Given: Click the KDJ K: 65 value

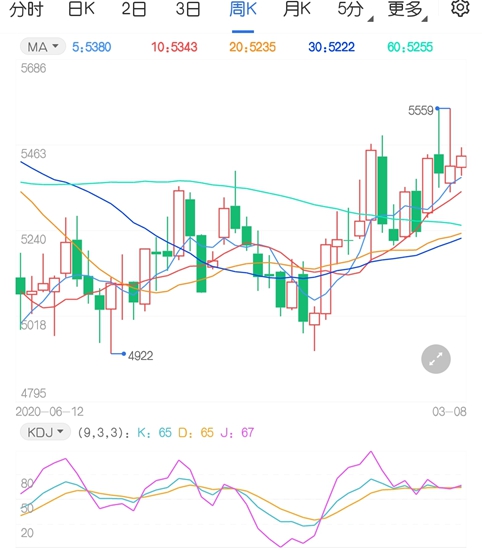Looking at the screenshot, I should click(x=154, y=432).
